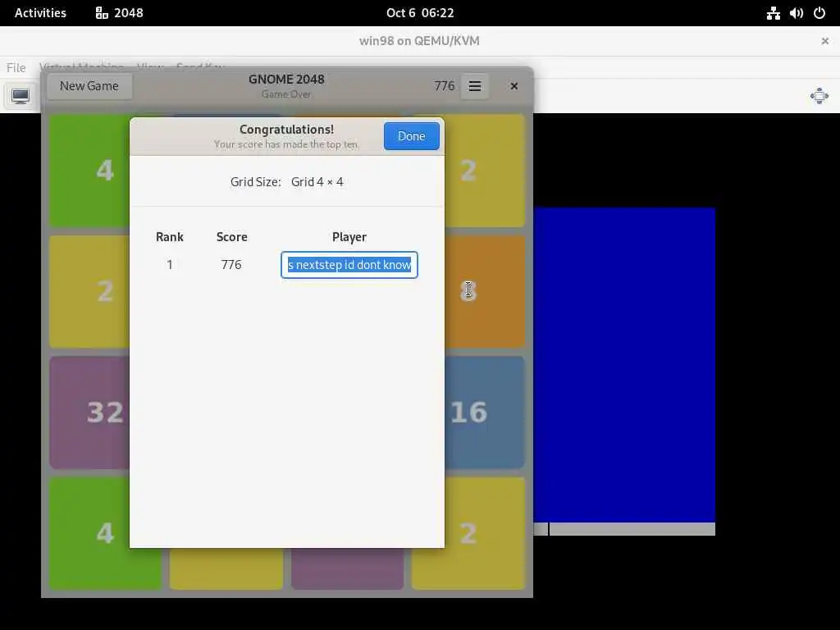Click the Score column header
840x630 pixels.
coord(232,237)
